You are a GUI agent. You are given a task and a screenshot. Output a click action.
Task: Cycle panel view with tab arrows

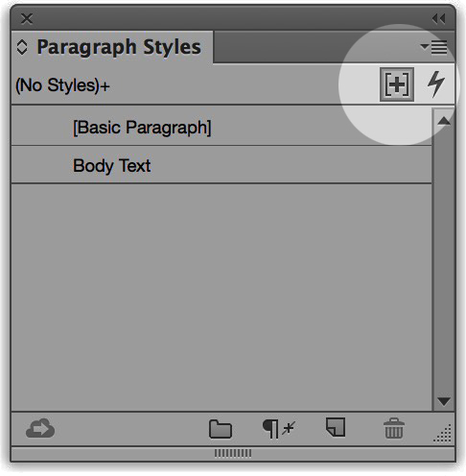click(x=22, y=47)
